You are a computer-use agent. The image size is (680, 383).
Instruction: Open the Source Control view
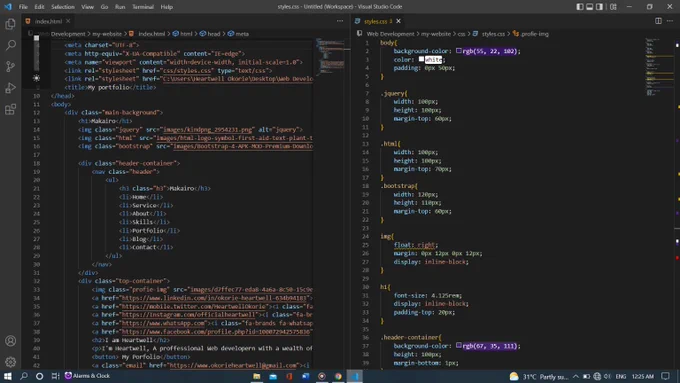(10, 66)
